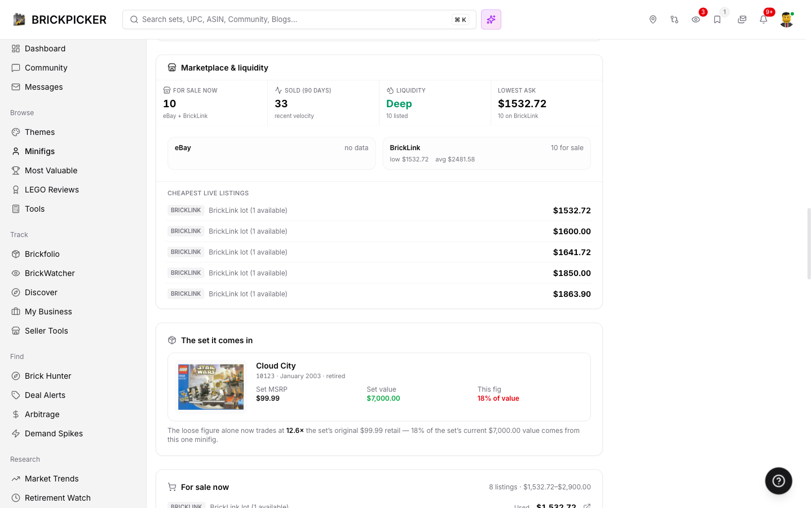Open the user avatar menu
Viewport: 812px width, 508px height.
point(787,20)
